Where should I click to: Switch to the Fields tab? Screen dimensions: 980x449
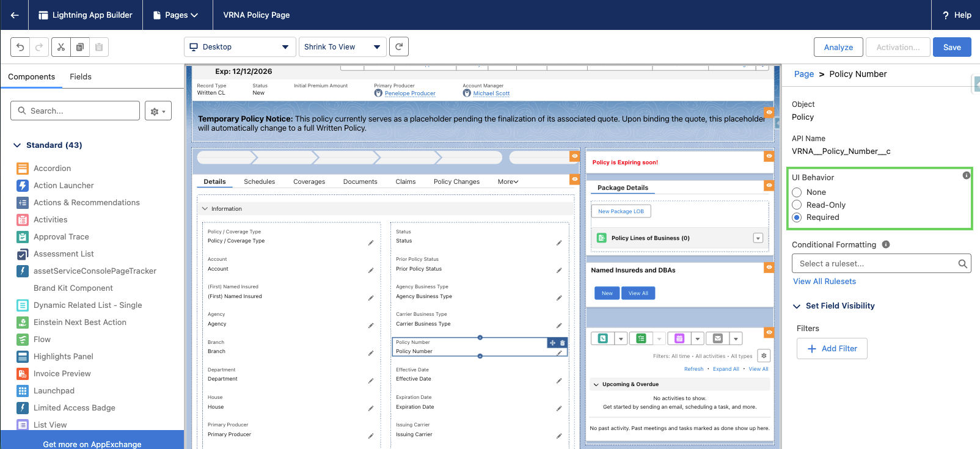81,77
